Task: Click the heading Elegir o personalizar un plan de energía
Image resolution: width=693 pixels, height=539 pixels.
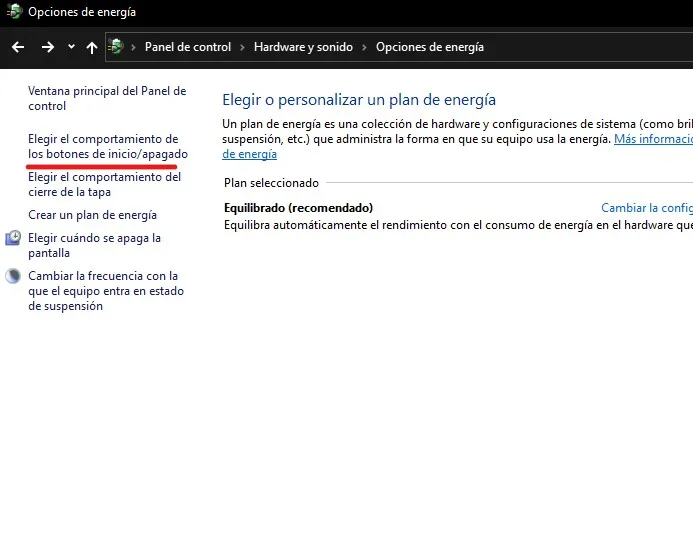Action: coord(359,100)
